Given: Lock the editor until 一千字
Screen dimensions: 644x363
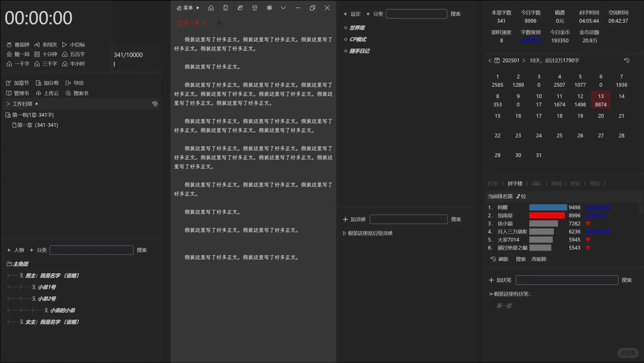Looking at the screenshot, I should 18,64.
